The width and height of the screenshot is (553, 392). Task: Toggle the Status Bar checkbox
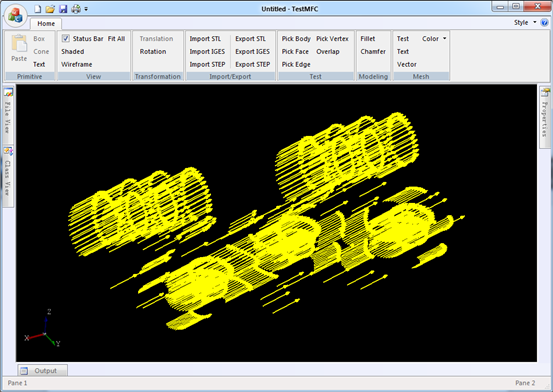click(x=66, y=38)
